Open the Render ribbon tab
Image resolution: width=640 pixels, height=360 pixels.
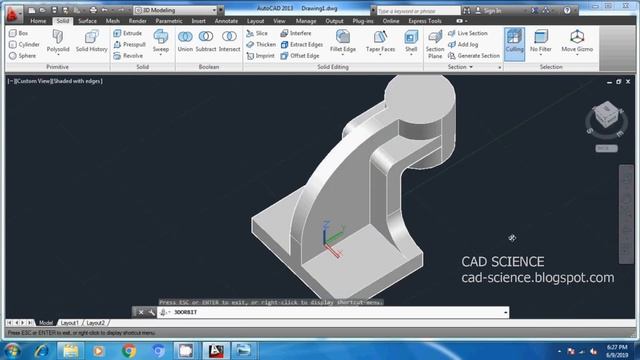138,21
